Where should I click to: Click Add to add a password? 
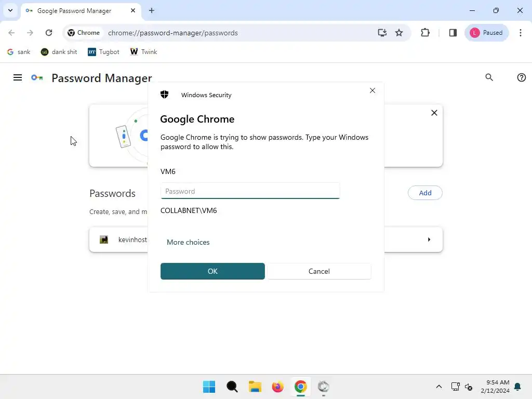click(x=425, y=193)
